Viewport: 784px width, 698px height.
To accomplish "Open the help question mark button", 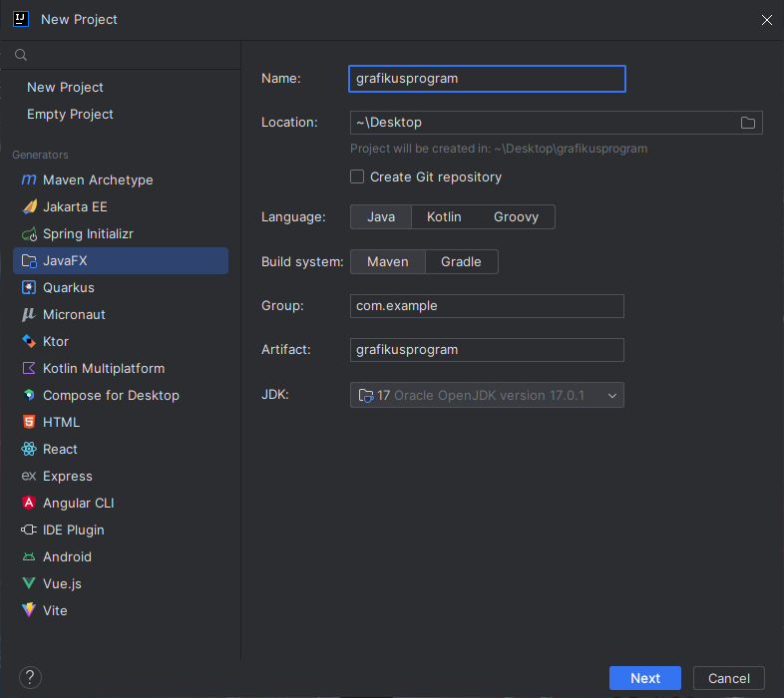I will (x=30, y=678).
